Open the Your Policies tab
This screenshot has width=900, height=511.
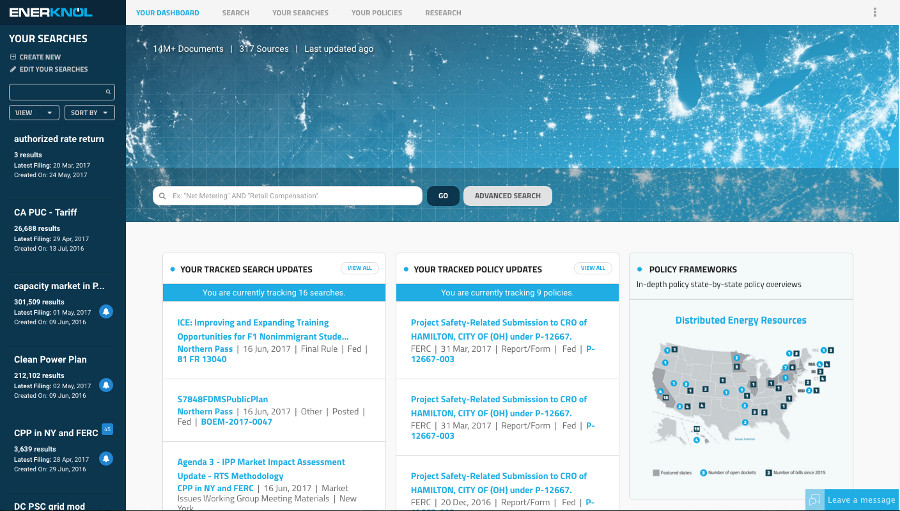(377, 13)
